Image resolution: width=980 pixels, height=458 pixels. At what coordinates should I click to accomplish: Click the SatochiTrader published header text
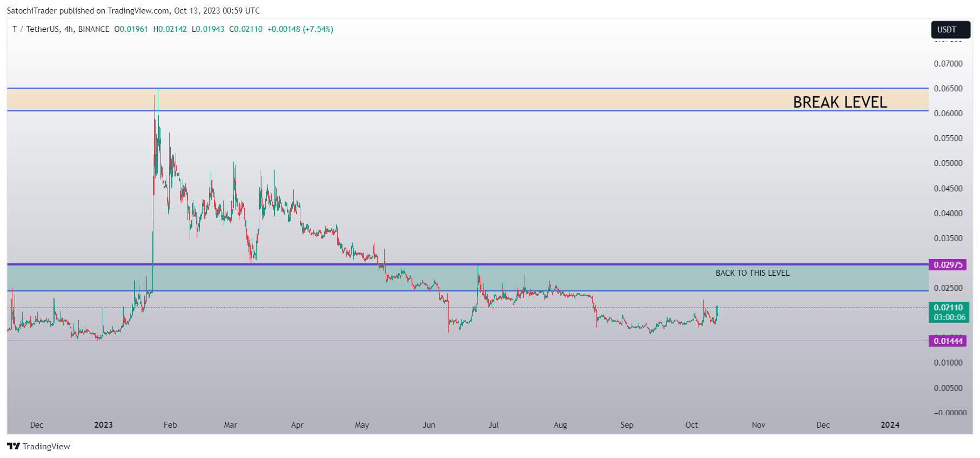point(133,11)
